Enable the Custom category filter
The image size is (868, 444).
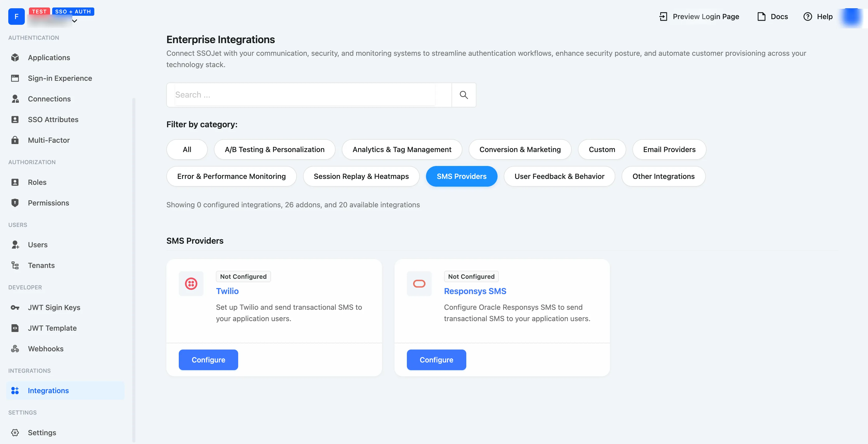pyautogui.click(x=602, y=149)
